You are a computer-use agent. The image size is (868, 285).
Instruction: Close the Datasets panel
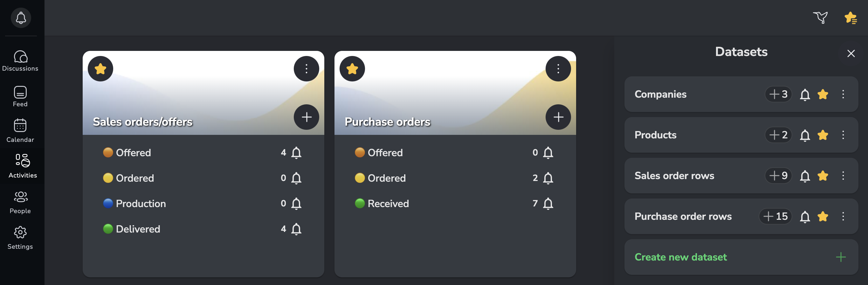[851, 53]
